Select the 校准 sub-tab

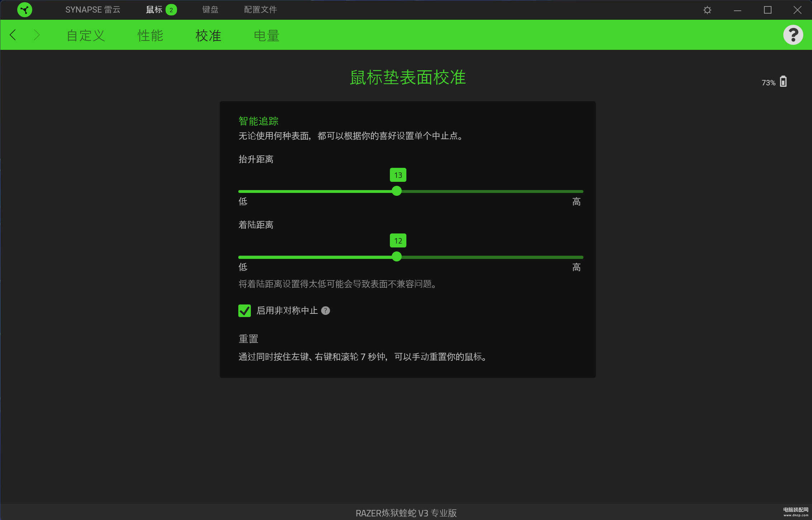tap(209, 36)
